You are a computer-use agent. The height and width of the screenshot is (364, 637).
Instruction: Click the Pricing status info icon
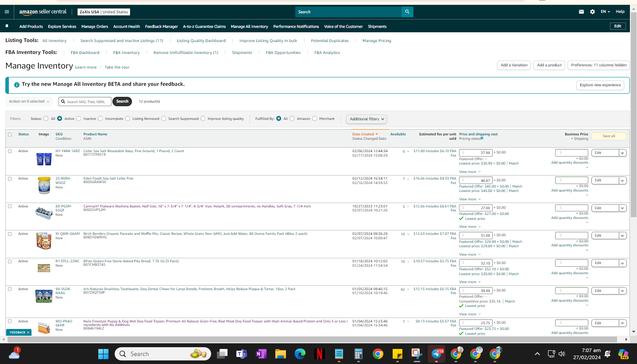coord(482,138)
